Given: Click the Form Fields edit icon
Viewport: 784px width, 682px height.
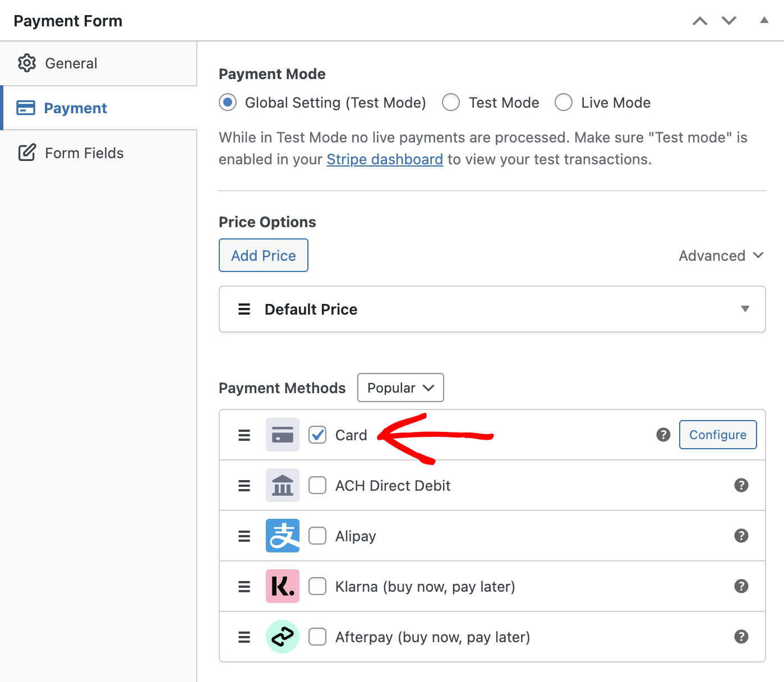Looking at the screenshot, I should (x=27, y=153).
